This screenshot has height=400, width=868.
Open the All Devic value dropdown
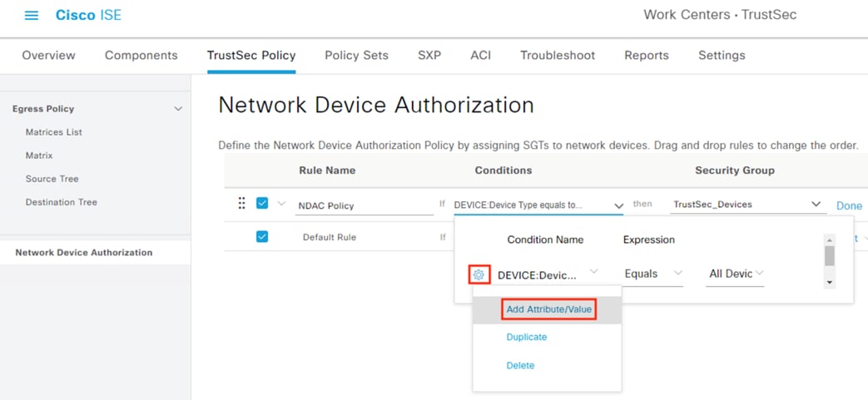[x=735, y=274]
